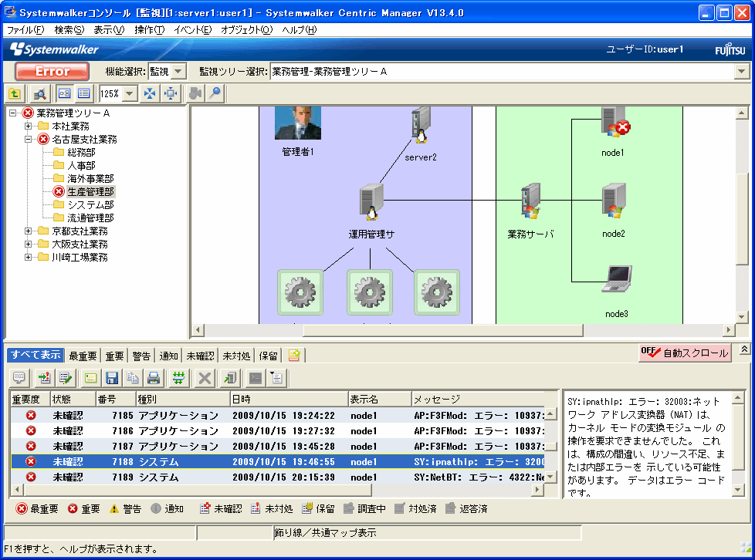This screenshot has height=560, width=755.
Task: Sort events by 日時 column header
Action: (289, 400)
